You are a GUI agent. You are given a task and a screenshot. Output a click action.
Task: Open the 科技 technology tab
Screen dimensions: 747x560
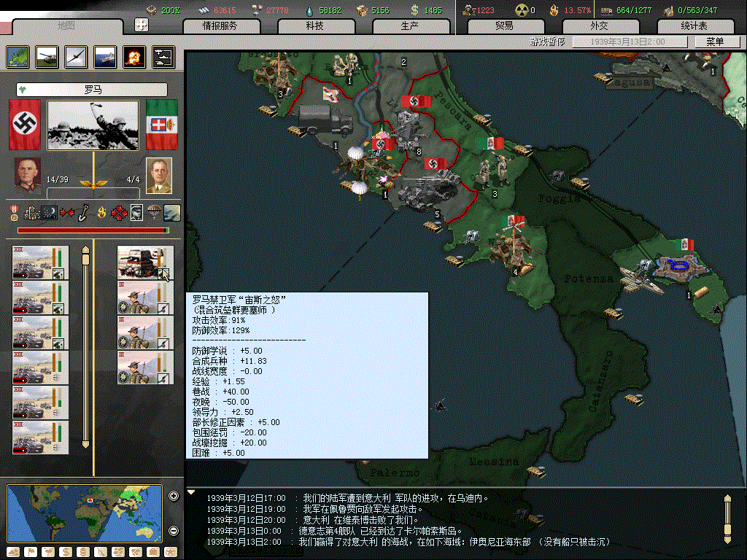tap(315, 26)
